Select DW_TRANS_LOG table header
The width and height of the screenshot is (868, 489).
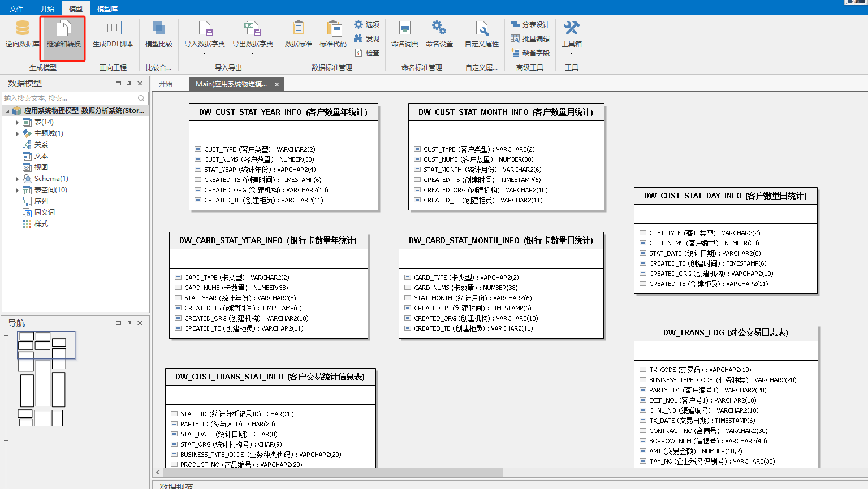726,333
